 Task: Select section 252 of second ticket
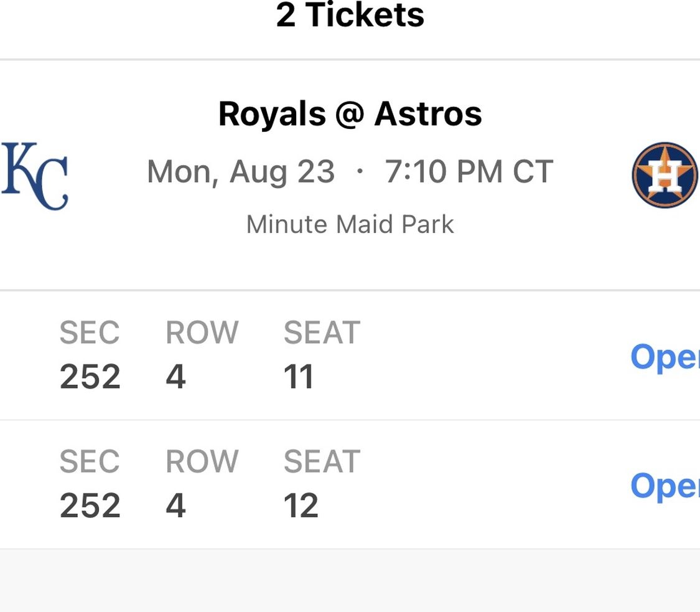[x=90, y=506]
